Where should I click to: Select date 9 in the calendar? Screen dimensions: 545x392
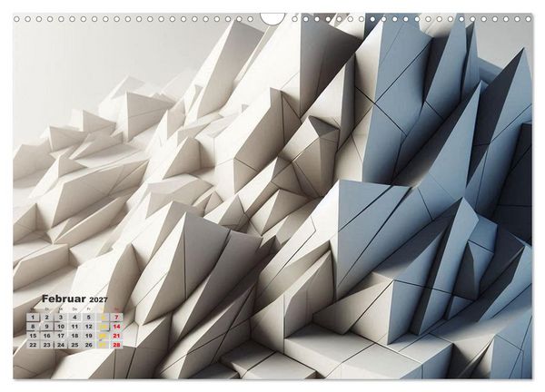(47, 327)
